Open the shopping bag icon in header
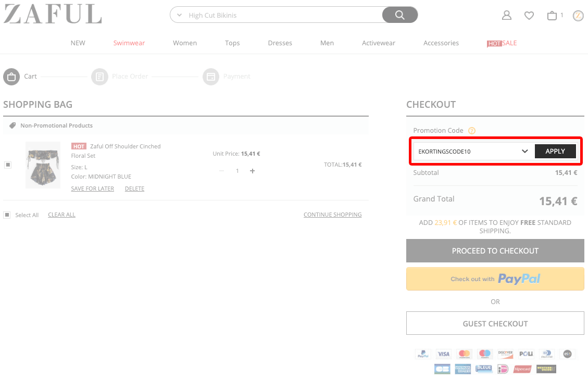This screenshot has width=588, height=378. coord(552,16)
